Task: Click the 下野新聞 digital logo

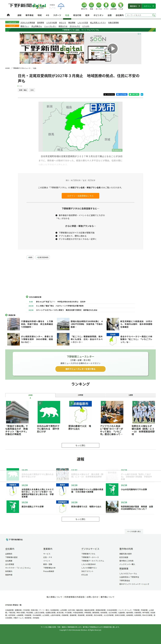Action: pos(27,6)
